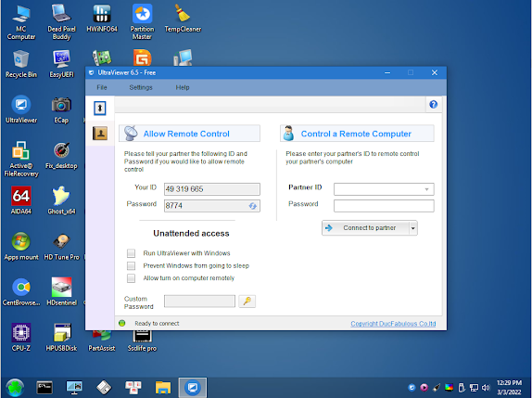
Task: Open the command prompt taskbar icon
Action: (x=44, y=388)
